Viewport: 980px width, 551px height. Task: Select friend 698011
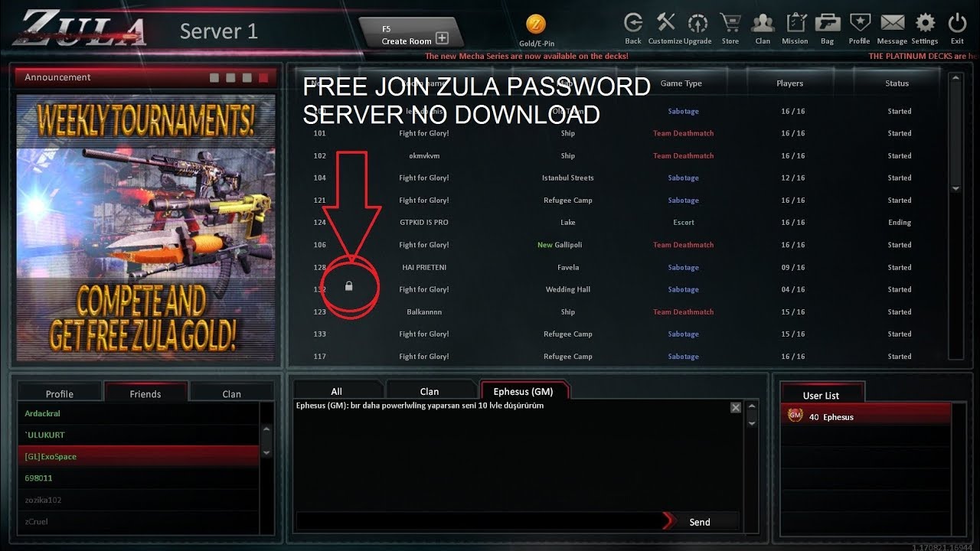(x=139, y=478)
